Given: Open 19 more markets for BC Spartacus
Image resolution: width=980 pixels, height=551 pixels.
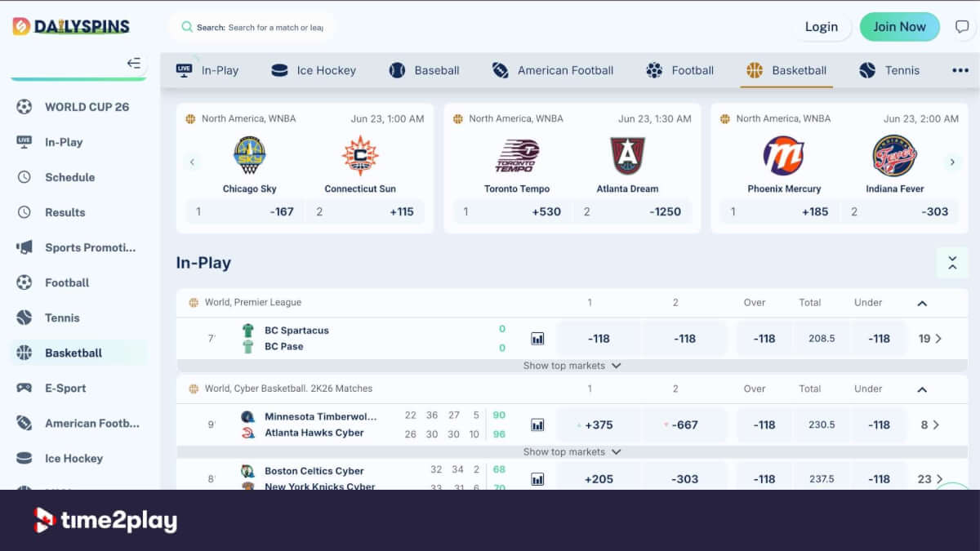Looking at the screenshot, I should (930, 338).
